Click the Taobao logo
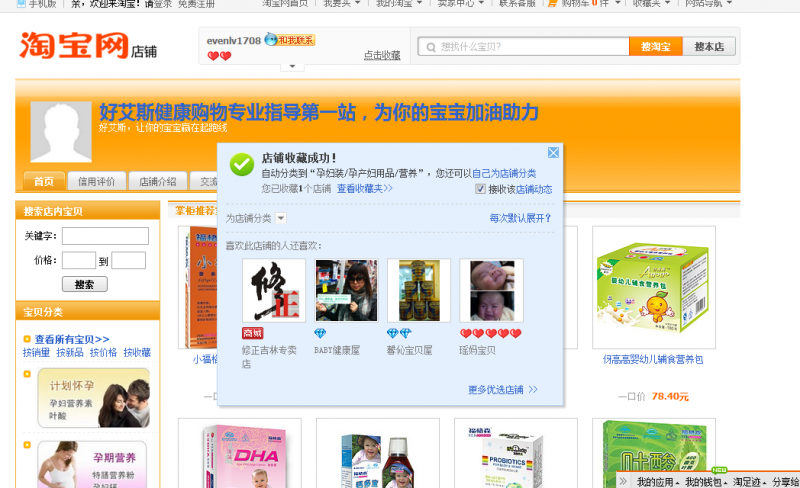800x488 pixels. 88,46
